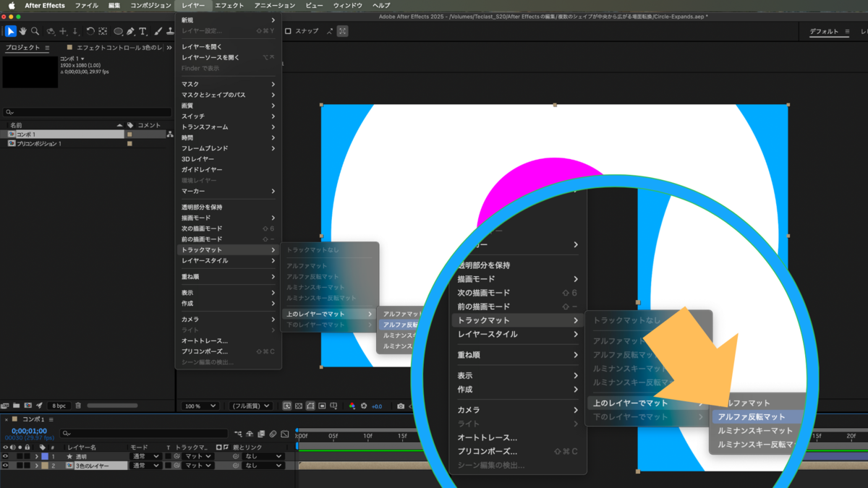Open the アニメーション menu in menu bar
Image resolution: width=868 pixels, height=488 pixels.
click(275, 5)
